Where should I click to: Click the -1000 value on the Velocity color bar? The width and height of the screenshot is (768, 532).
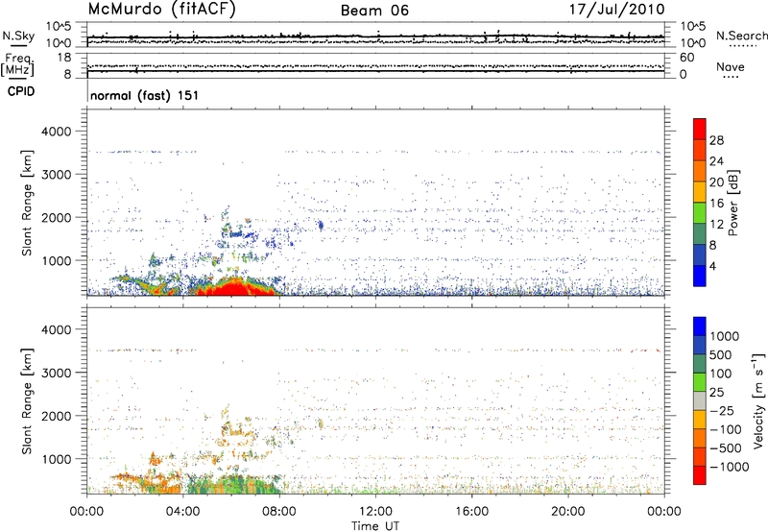(x=730, y=467)
